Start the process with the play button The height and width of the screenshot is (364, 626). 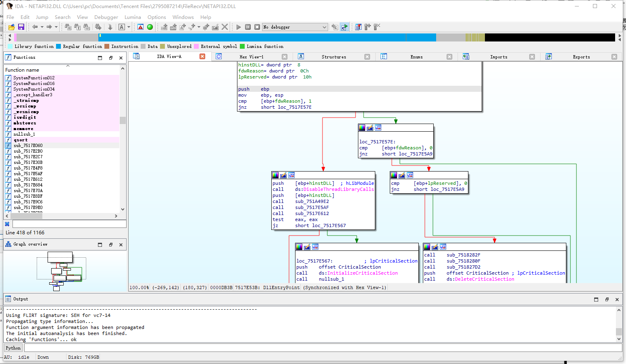[x=239, y=27]
